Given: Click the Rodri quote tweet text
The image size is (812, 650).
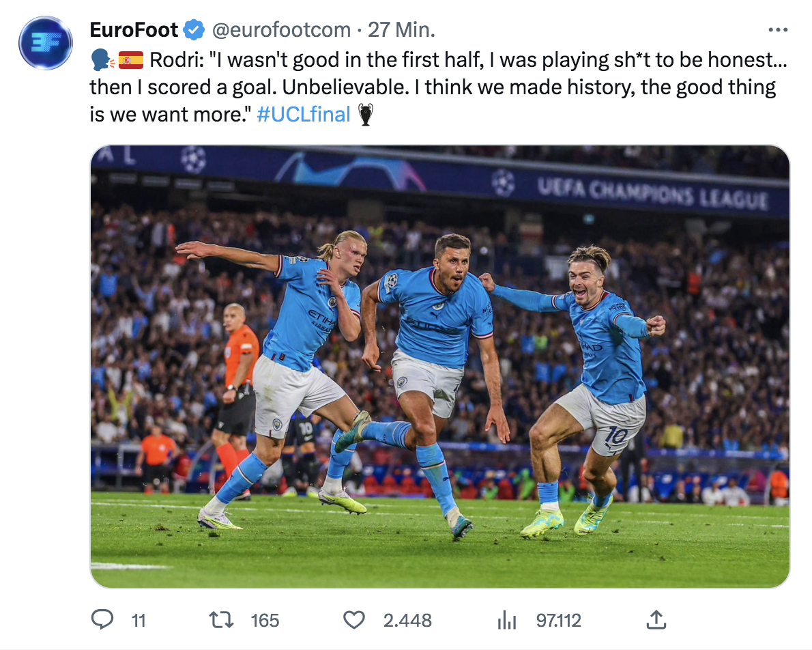Looking at the screenshot, I should click(437, 87).
